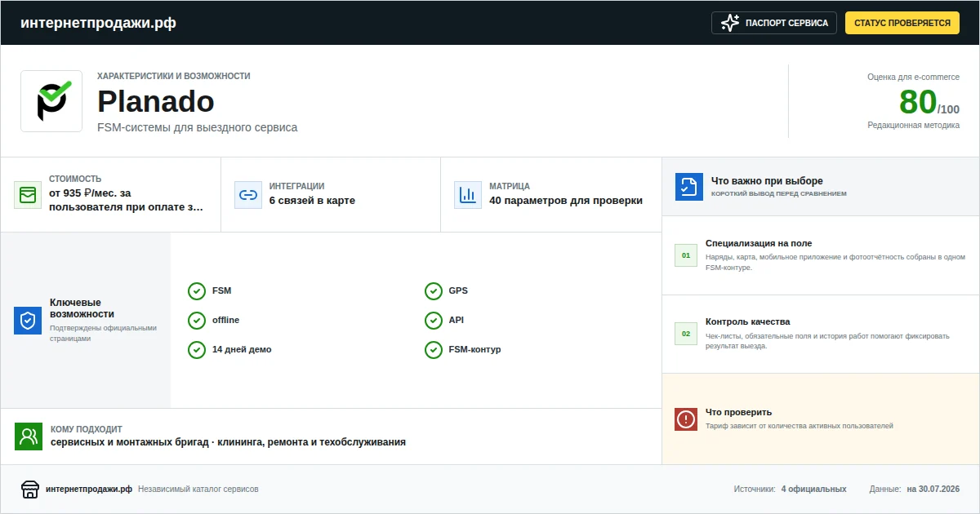The width and height of the screenshot is (980, 514).
Task: Click the Интеграции label
Action: coord(296,186)
